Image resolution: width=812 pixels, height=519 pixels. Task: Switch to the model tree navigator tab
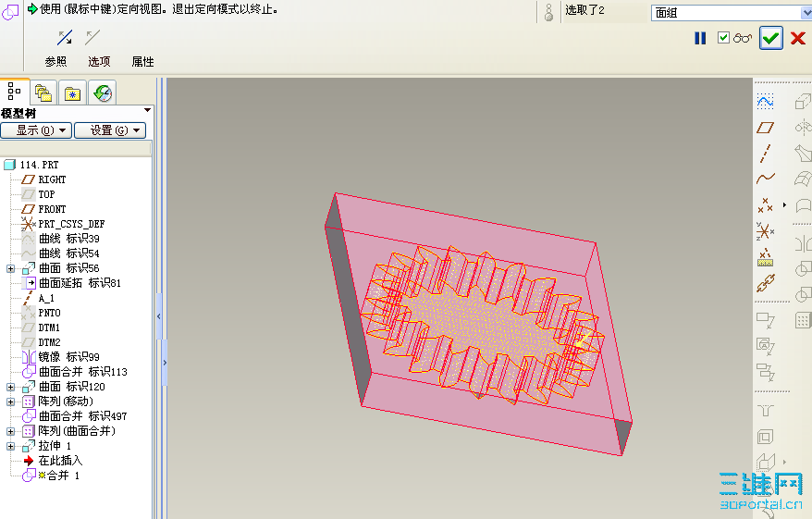tap(14, 92)
